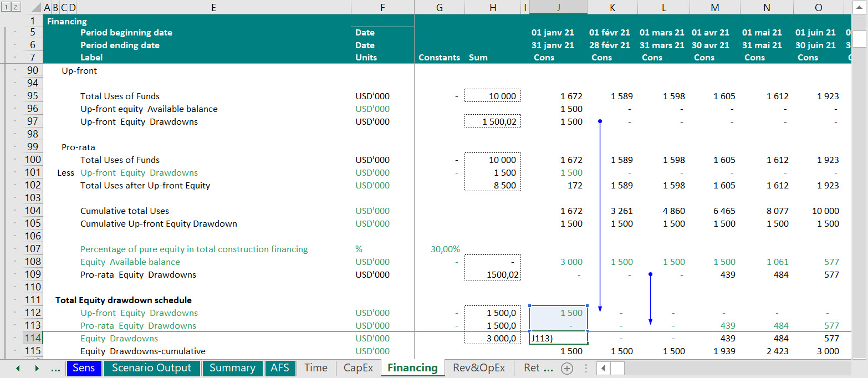Click the 3 000,0 sum cell

pyautogui.click(x=493, y=339)
